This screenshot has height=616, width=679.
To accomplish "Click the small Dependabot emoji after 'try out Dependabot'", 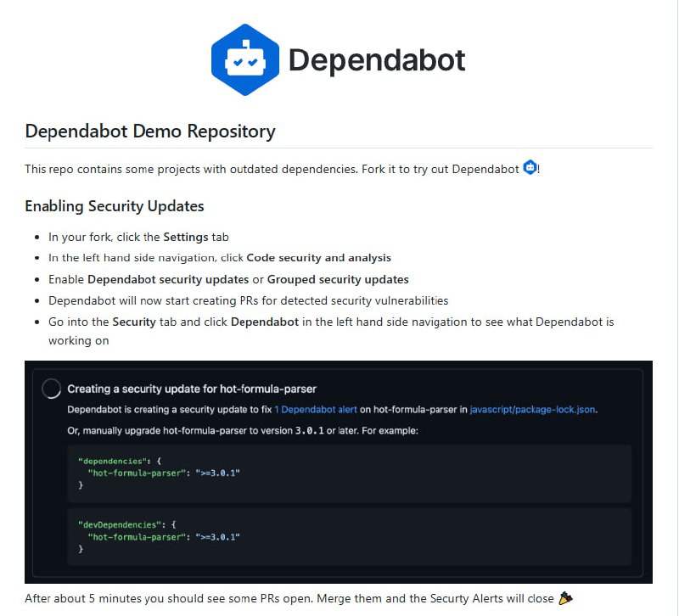I will (x=530, y=168).
